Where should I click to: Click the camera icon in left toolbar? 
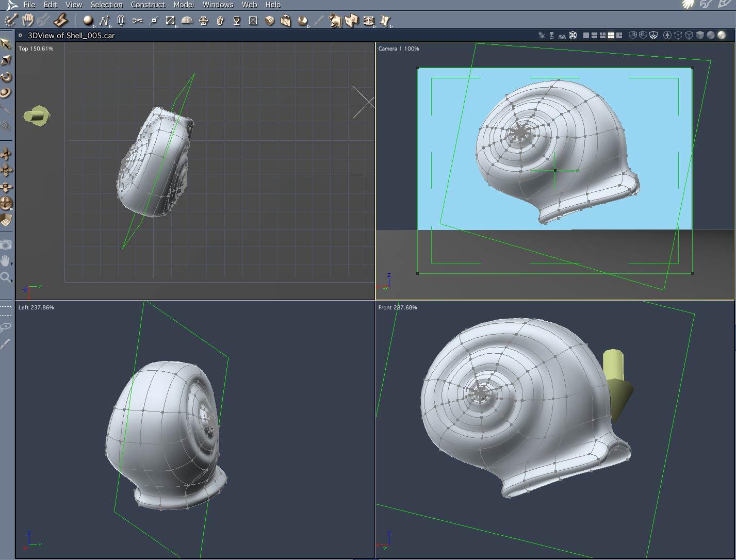click(x=6, y=244)
